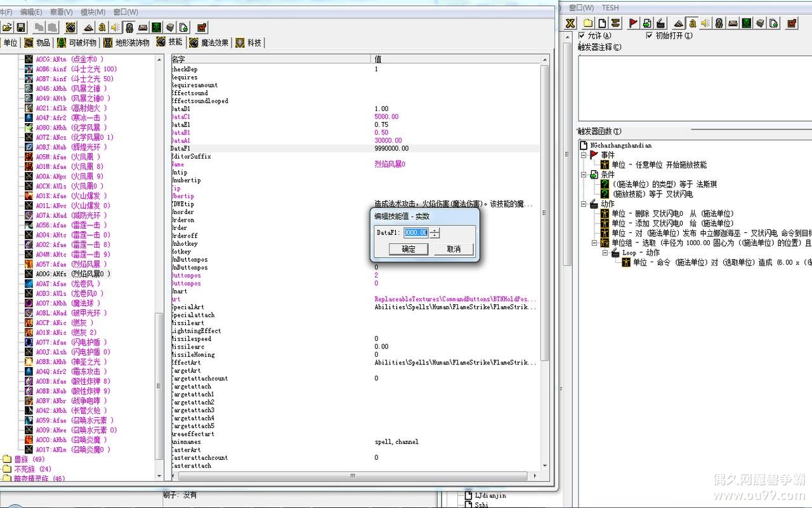This screenshot has height=508, width=812.
Task: Click the save floppy disk icon
Action: tap(21, 27)
